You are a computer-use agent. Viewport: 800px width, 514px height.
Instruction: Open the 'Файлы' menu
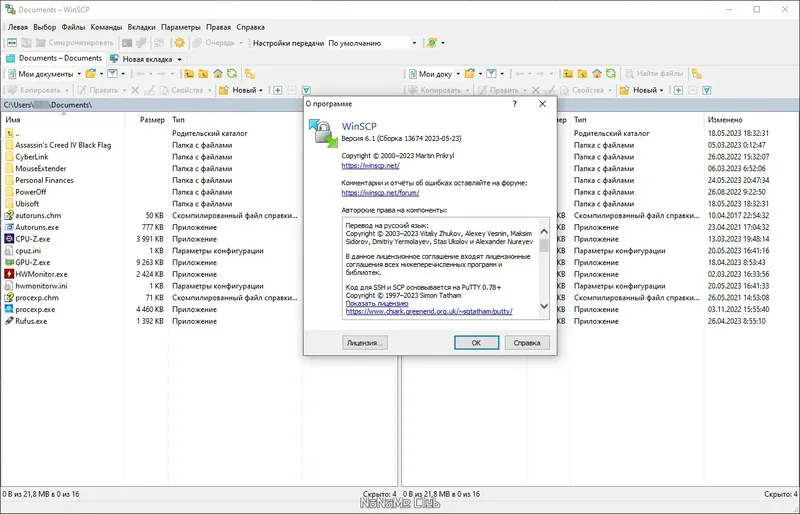coord(73,27)
